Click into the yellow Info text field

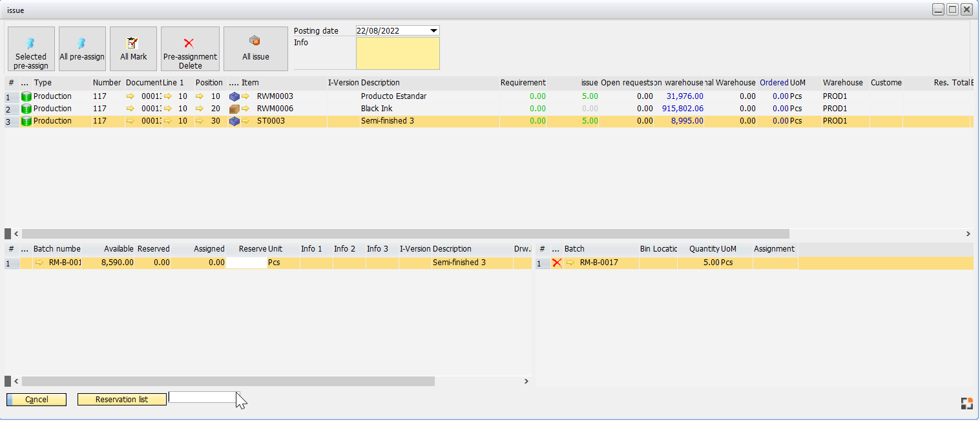click(x=398, y=53)
